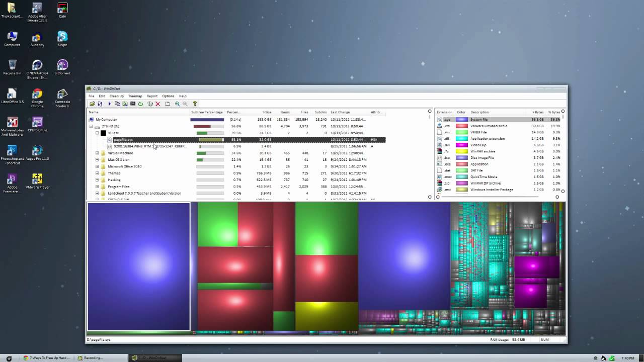Viewport: 644px width, 362px height.
Task: Select the Malwarebytes Anti-Malware desktop icon
Action: click(12, 127)
